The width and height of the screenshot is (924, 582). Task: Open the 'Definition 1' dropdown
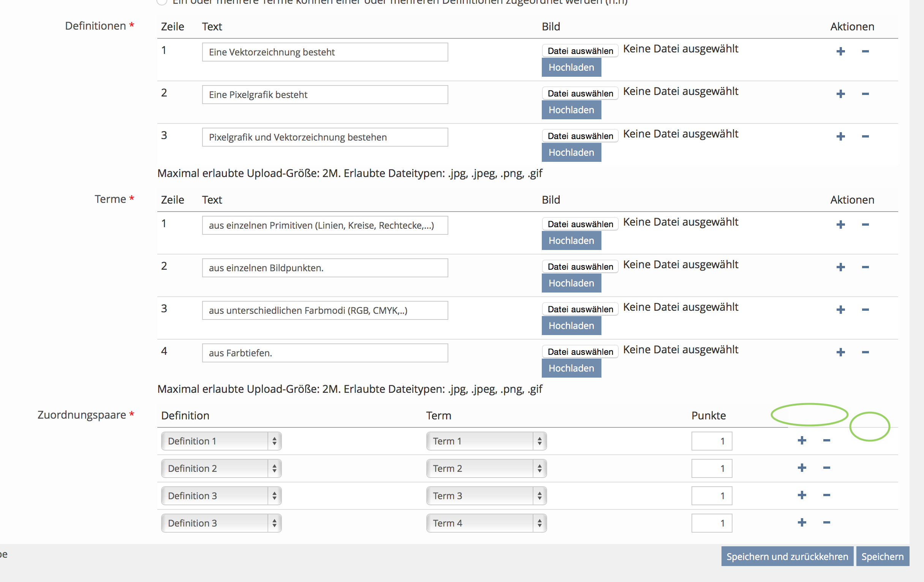pos(221,441)
